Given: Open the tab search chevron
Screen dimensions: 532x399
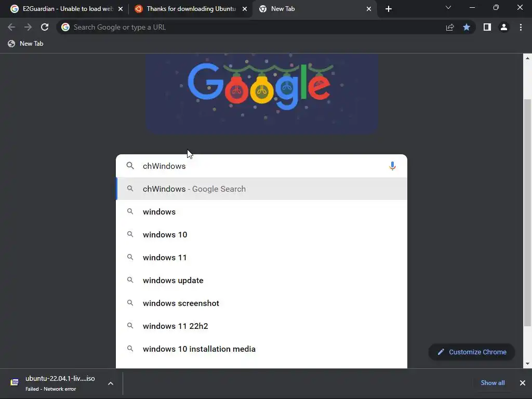Looking at the screenshot, I should pos(448,7).
